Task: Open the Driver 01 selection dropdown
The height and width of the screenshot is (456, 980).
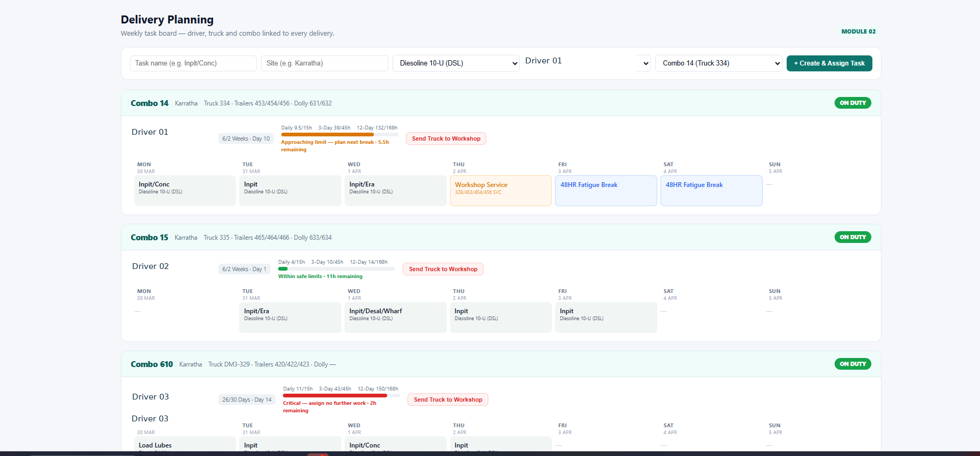Action: click(587, 63)
